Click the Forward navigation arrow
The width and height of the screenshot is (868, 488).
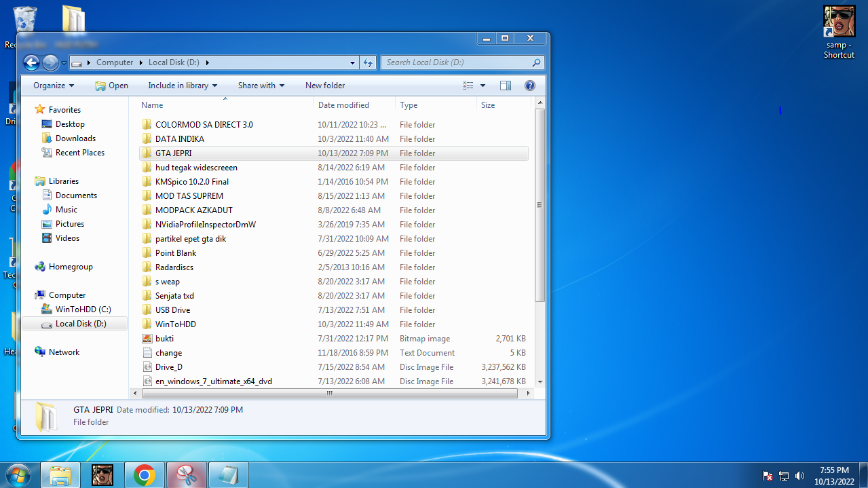[50, 62]
